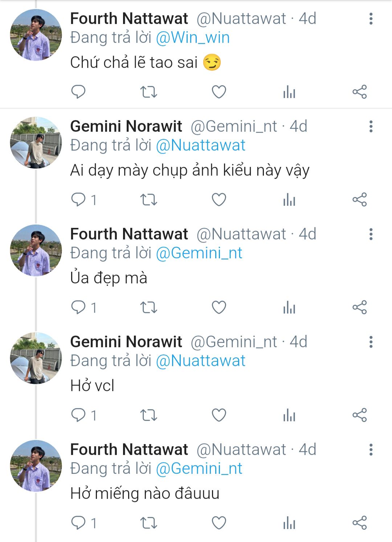Image resolution: width=392 pixels, height=542 pixels.
Task: Like the "Hở miếng nào đâuuu" tweet
Action: click(219, 523)
